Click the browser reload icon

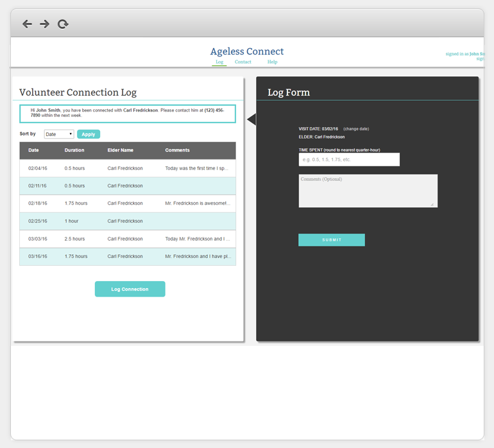pos(63,24)
